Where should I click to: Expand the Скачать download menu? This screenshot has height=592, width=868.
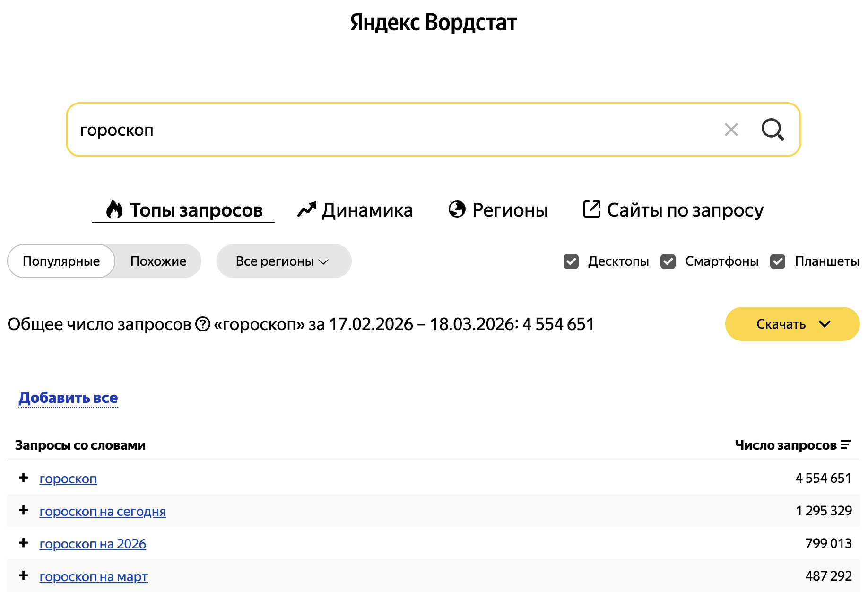coord(792,324)
